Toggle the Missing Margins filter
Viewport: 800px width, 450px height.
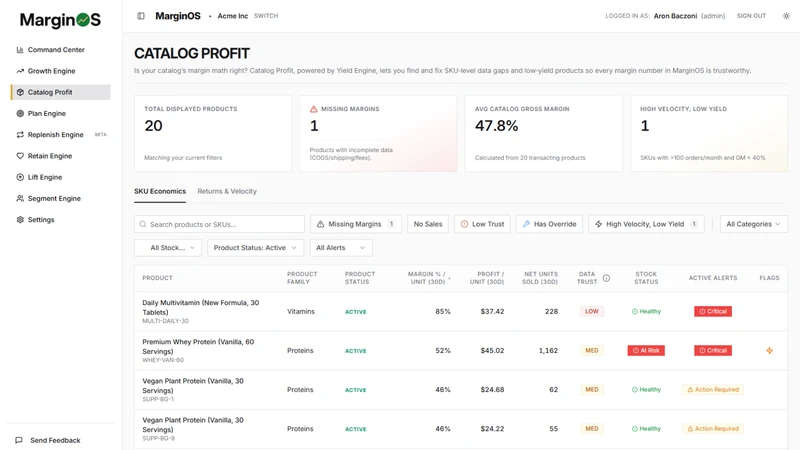click(x=356, y=224)
